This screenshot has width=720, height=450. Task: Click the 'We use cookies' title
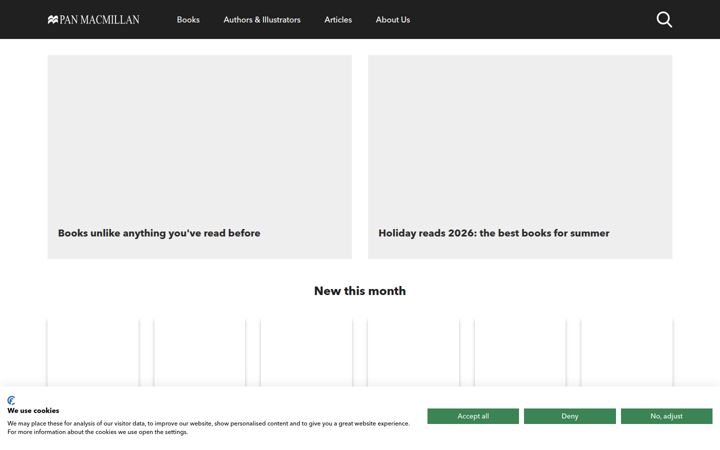pos(33,411)
